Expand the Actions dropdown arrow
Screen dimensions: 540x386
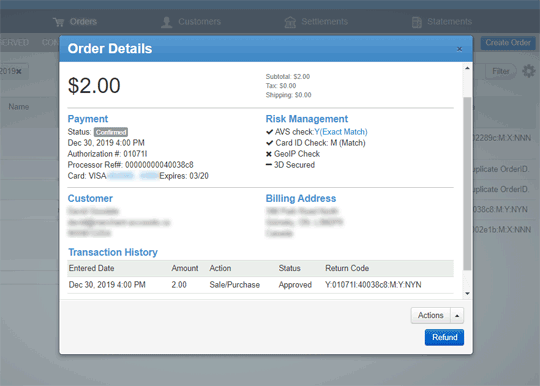tap(457, 315)
